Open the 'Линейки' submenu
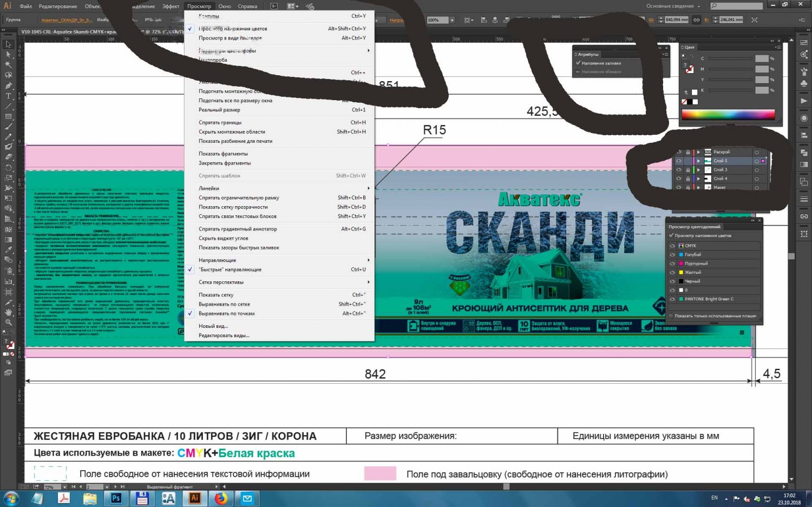Screen dimensions: 812x507 [279, 188]
